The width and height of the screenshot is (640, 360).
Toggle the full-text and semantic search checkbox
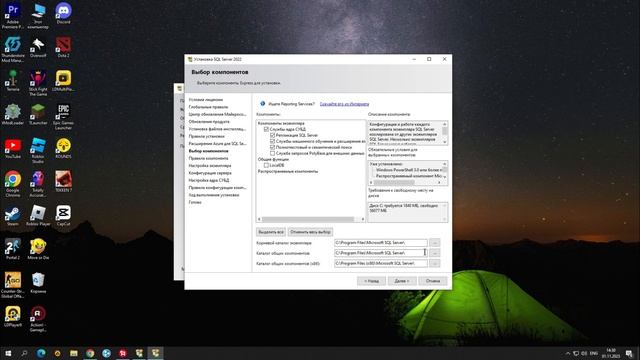tap(273, 147)
